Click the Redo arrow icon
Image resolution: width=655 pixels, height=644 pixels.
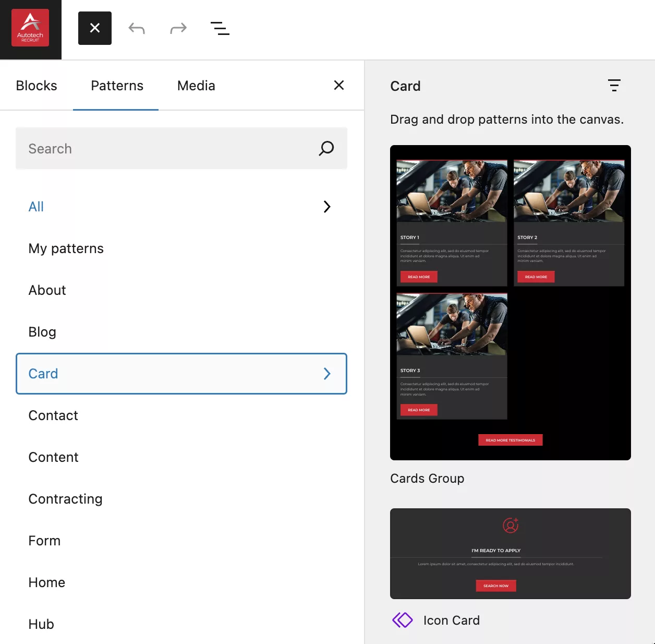point(178,28)
